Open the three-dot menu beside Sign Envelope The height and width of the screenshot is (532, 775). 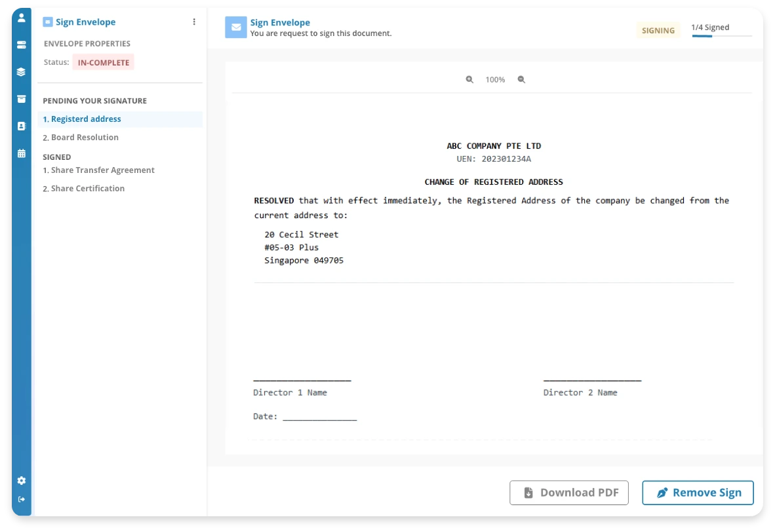[x=193, y=22]
